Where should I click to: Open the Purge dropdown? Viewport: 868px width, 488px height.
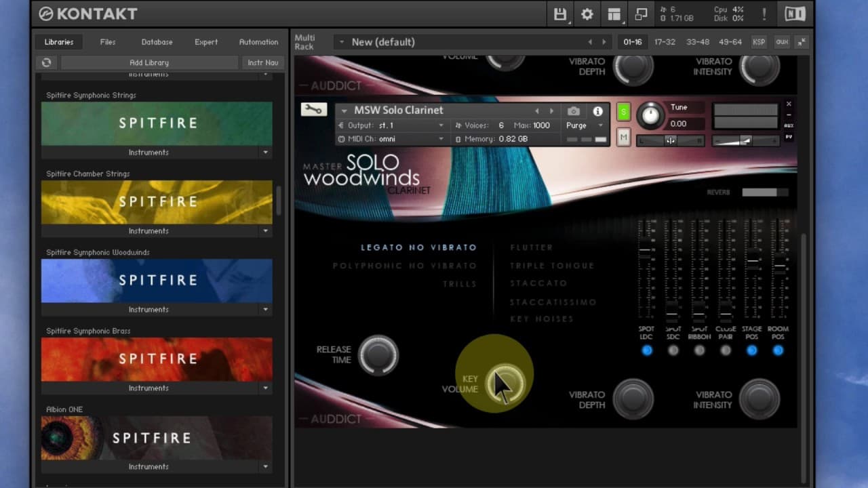click(585, 125)
